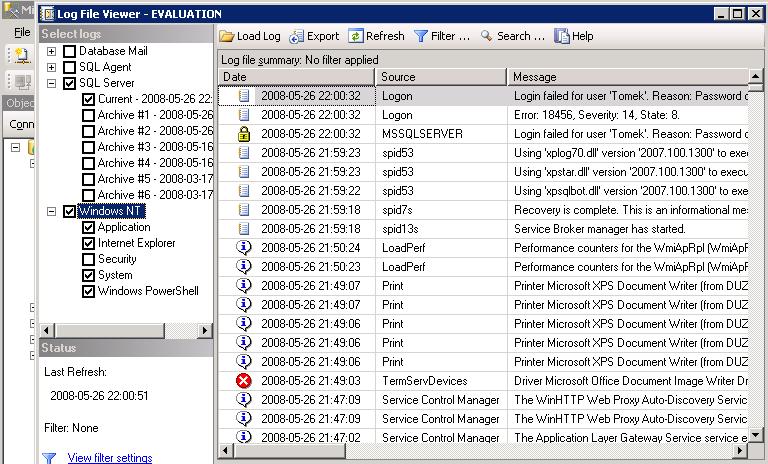This screenshot has height=464, width=768.
Task: Uncheck the Windows NT checkbox
Action: [70, 212]
